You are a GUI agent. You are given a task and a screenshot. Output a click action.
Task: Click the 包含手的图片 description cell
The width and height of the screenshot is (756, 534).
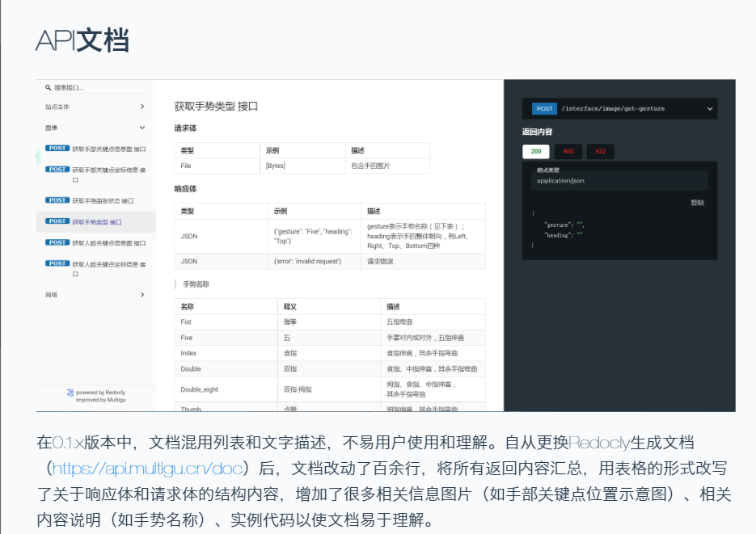click(x=387, y=166)
